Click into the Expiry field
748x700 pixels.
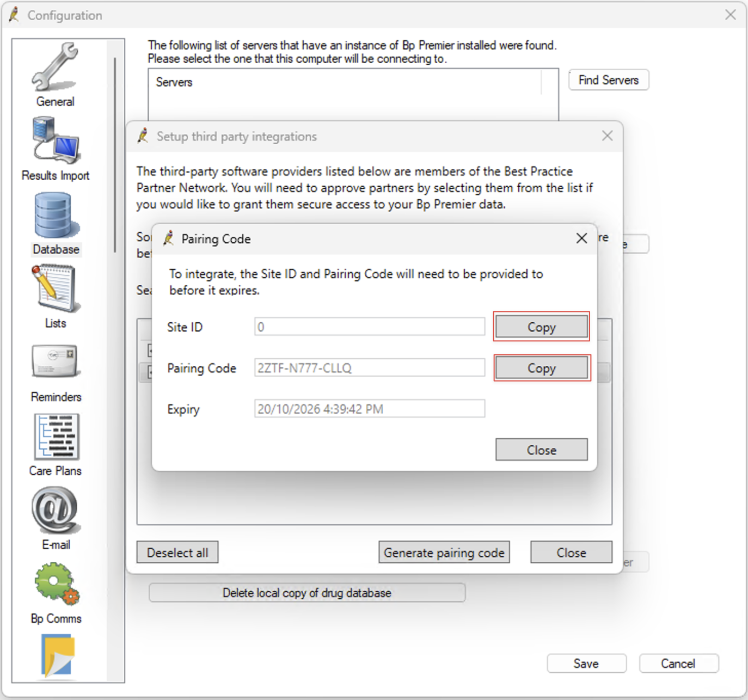tap(370, 409)
